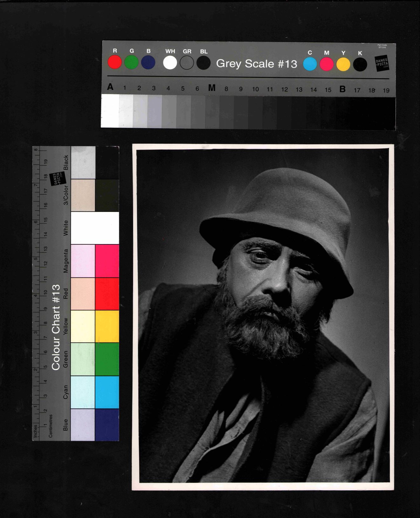Pick the saturated red swatch on colour chart
The width and height of the screenshot is (420, 518).
[x=107, y=294]
